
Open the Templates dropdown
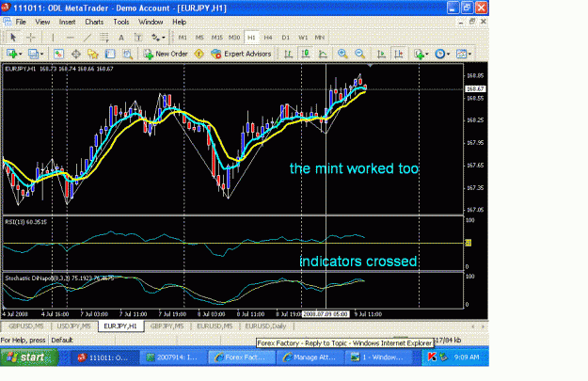point(464,54)
